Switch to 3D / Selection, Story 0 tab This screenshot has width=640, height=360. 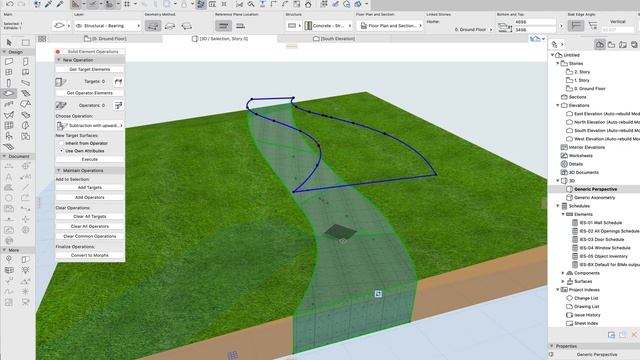coord(220,39)
